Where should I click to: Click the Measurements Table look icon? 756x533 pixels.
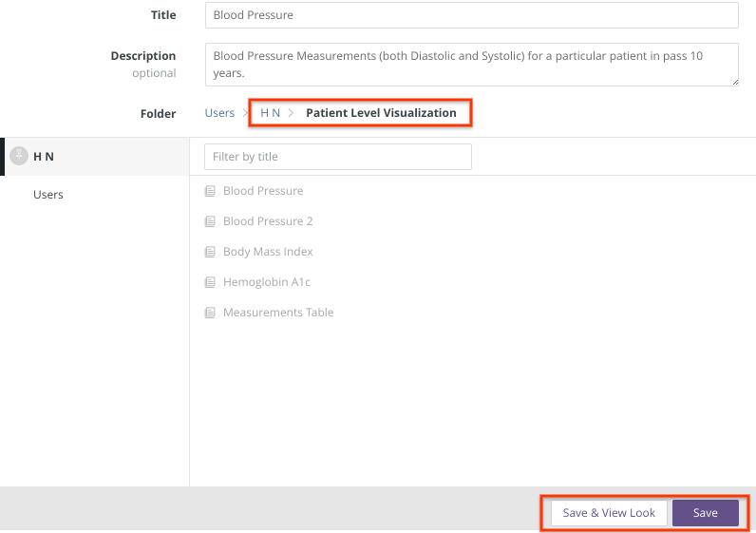tap(210, 313)
